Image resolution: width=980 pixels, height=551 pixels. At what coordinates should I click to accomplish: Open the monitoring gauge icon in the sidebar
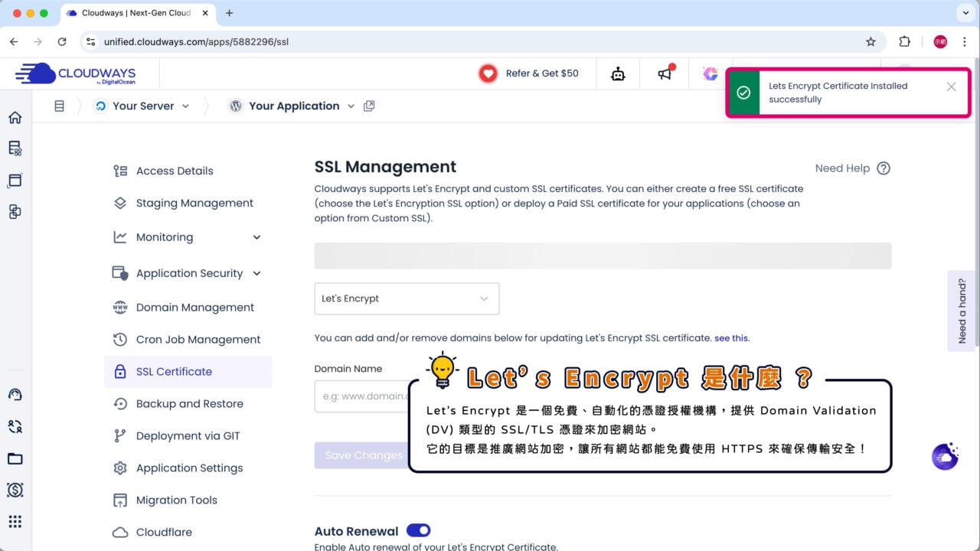coord(15,394)
